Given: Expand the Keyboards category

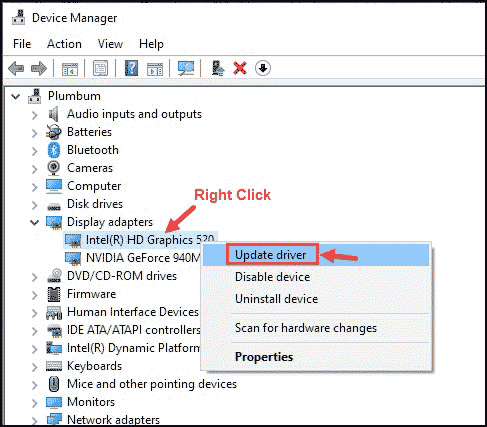Looking at the screenshot, I should [35, 367].
